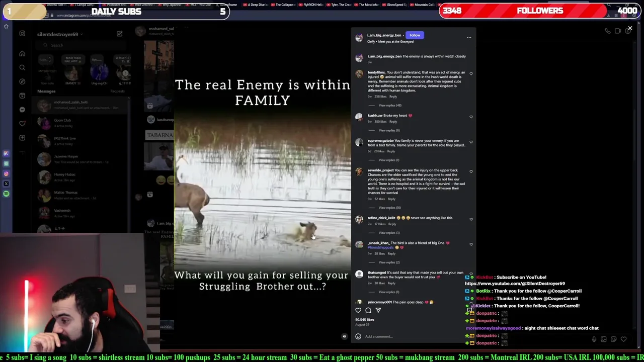Expand View replies (48)
Image resolution: width=644 pixels, height=362 pixels.
click(x=390, y=105)
